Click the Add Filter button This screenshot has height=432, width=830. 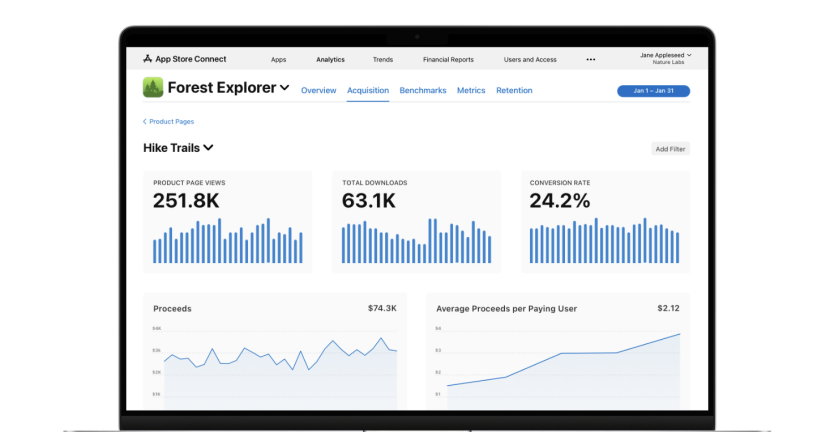(670, 149)
